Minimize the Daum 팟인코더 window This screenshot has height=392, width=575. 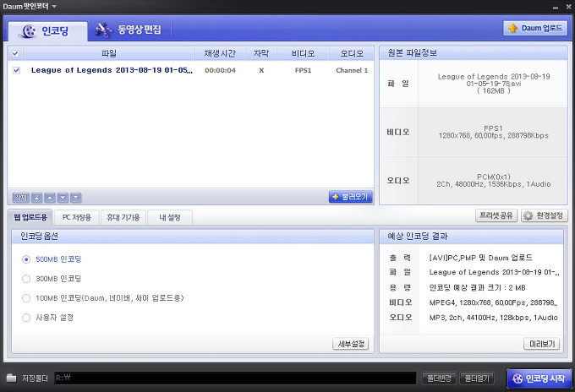556,8
